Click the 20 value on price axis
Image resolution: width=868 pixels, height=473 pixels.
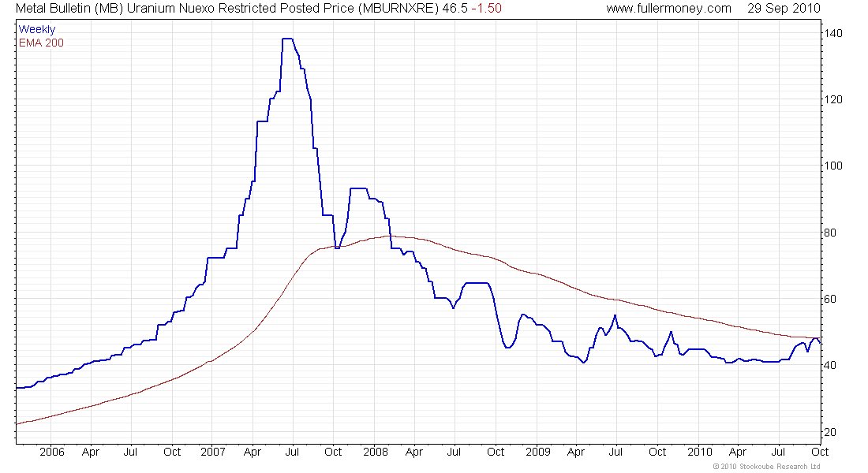pyautogui.click(x=830, y=431)
